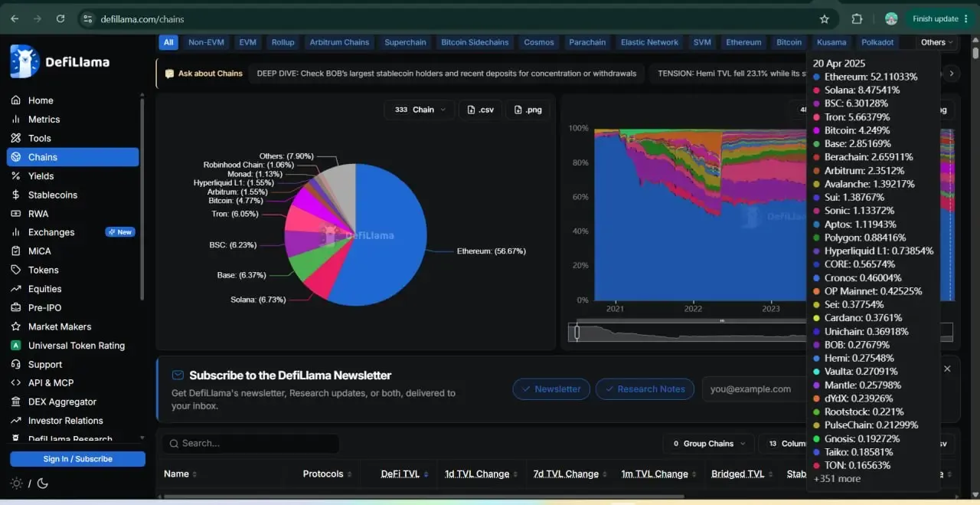
Task: Click the Ask about Chains button
Action: pyautogui.click(x=204, y=74)
